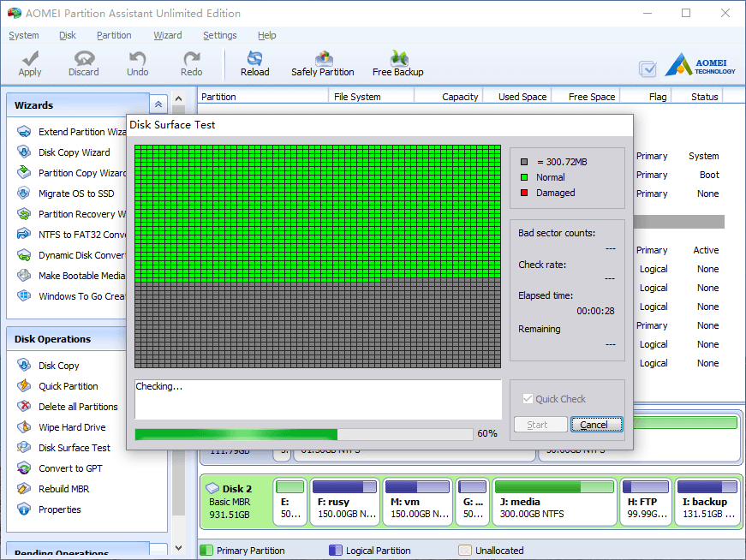Click the sidebar scroll down arrow

coord(178,548)
